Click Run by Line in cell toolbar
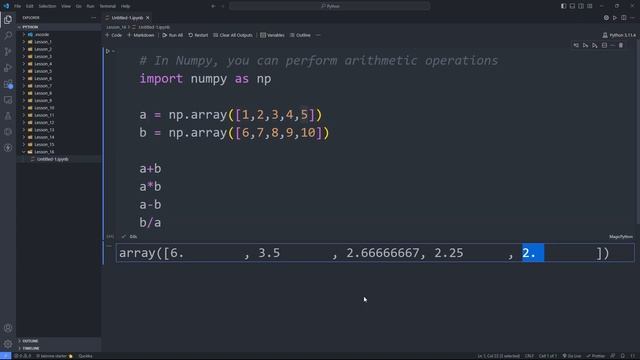This screenshot has height=360, width=640. tap(576, 45)
